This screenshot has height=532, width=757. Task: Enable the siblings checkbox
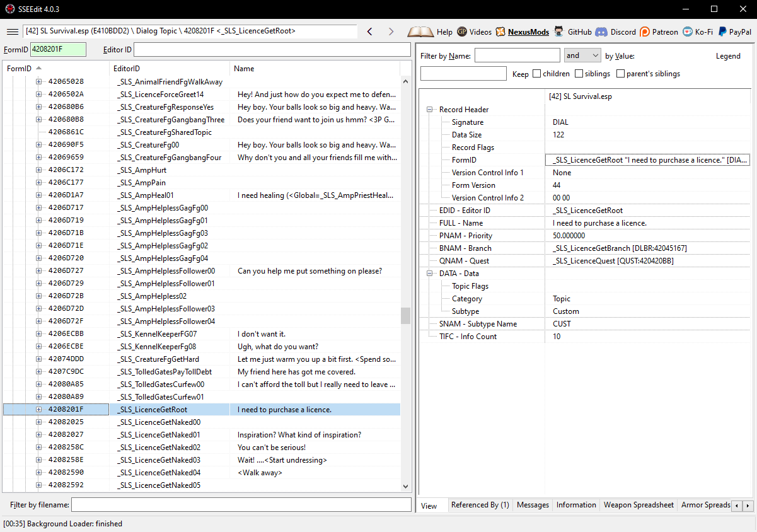tap(579, 74)
